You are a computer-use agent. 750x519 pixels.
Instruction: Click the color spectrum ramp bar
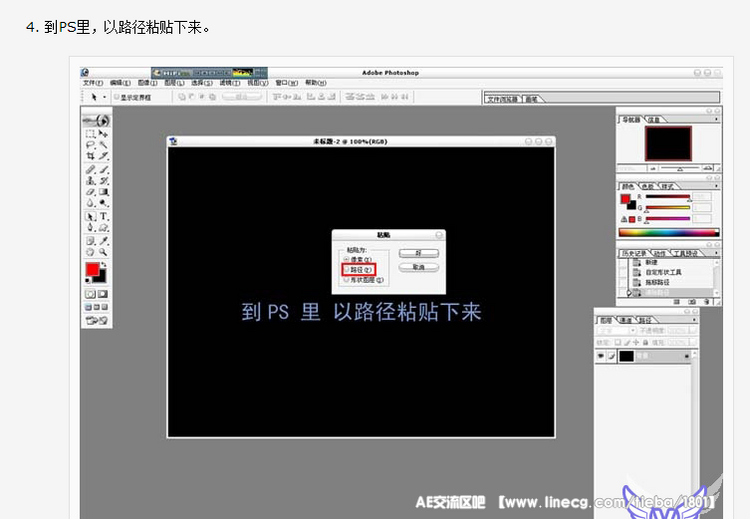pos(669,233)
